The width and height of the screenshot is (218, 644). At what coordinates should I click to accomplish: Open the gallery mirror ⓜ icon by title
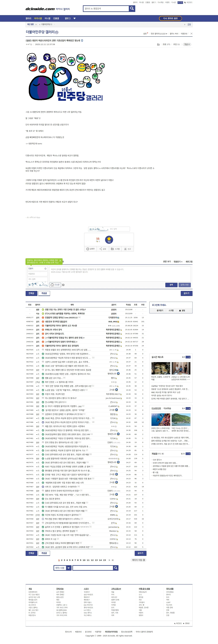[57, 32]
